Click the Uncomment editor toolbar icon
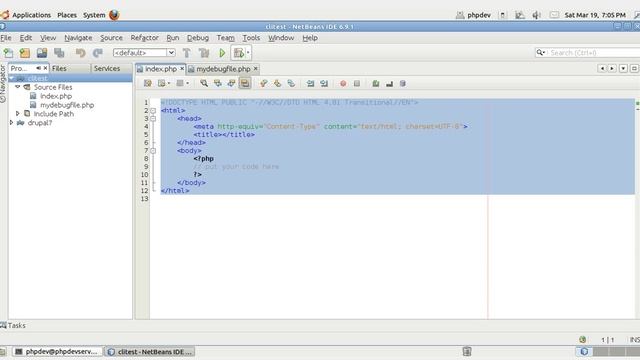The height and width of the screenshot is (360, 640). click(389, 83)
